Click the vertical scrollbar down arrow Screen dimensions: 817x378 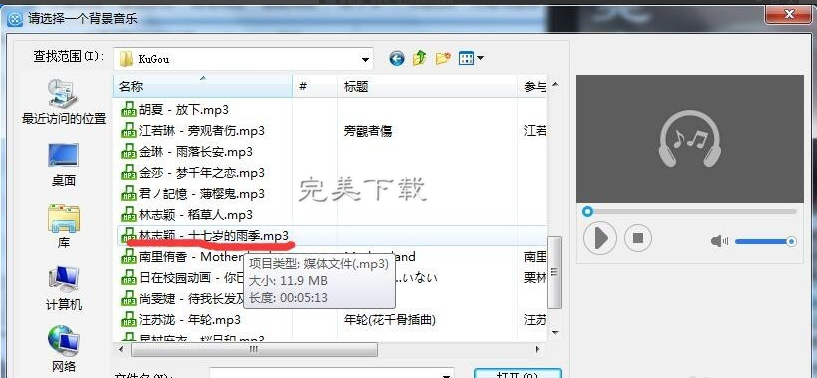click(555, 332)
